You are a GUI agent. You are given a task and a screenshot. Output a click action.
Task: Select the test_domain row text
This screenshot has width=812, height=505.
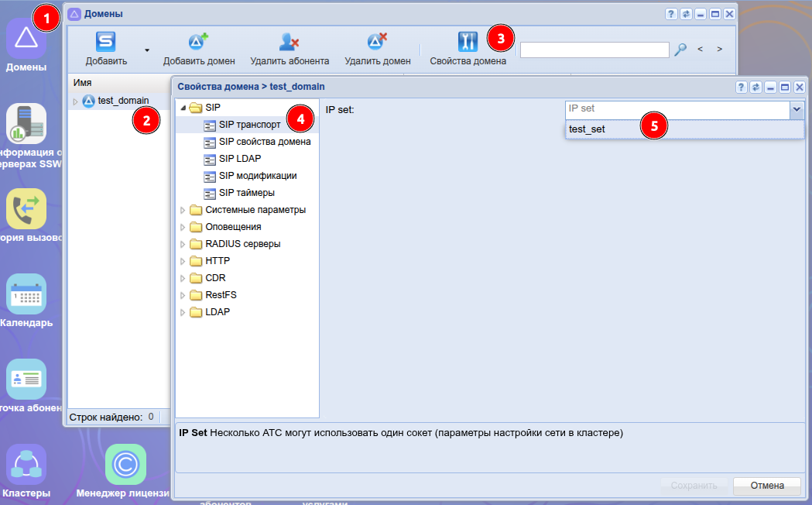point(123,101)
